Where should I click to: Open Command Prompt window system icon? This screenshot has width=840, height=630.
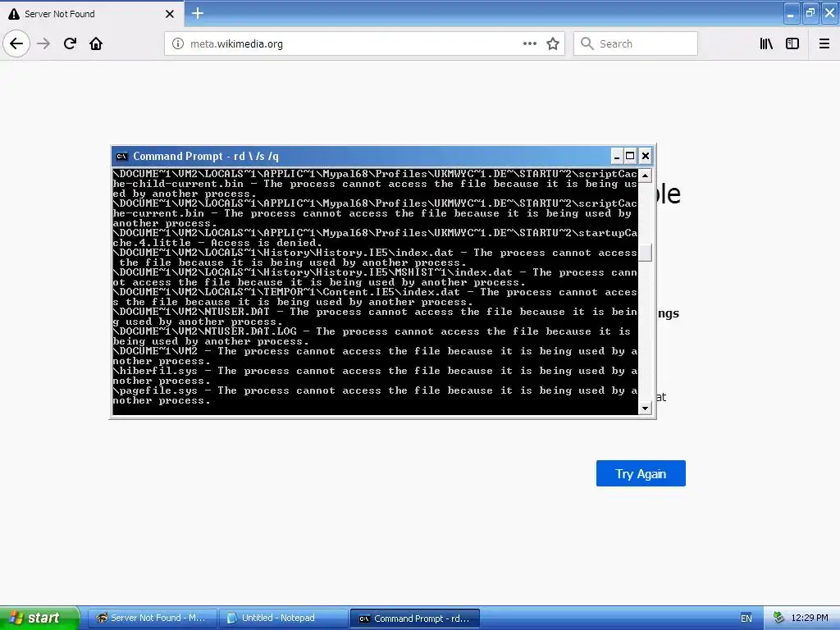coord(121,157)
